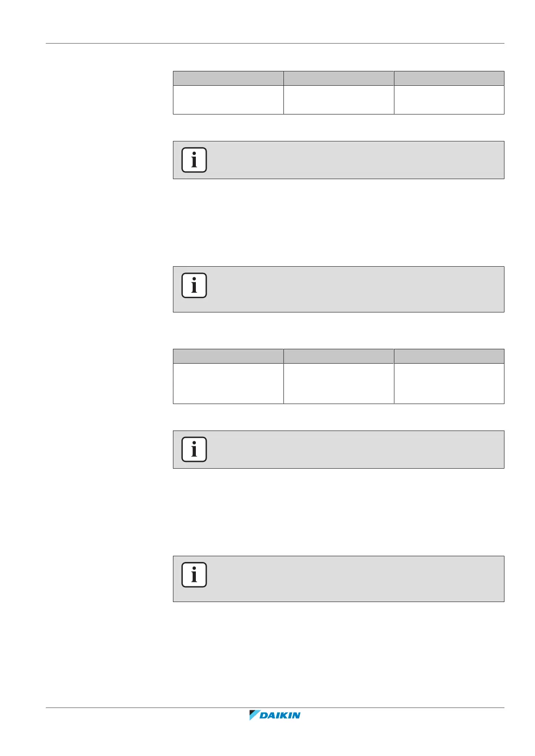
Task: Select the first header cell of the lower table
Action: click(228, 356)
